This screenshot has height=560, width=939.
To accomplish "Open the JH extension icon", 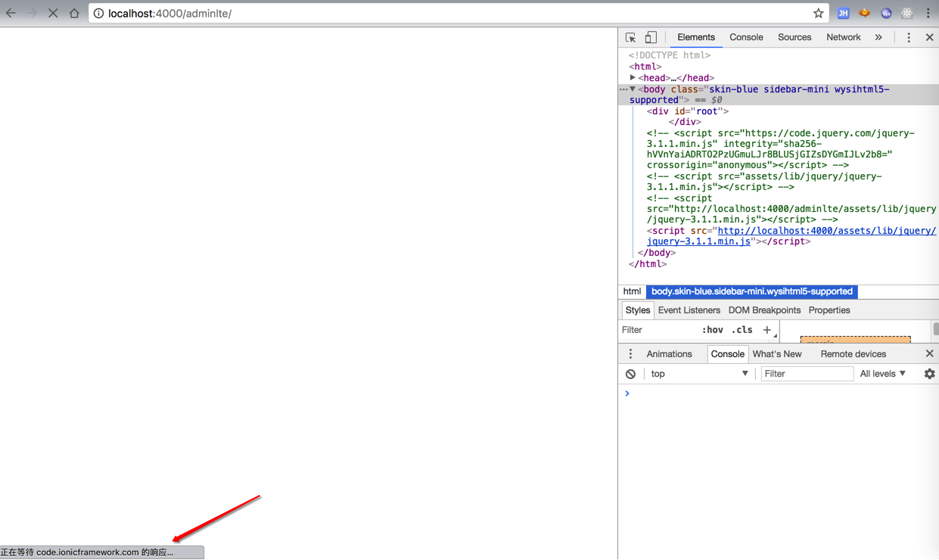I will (843, 13).
